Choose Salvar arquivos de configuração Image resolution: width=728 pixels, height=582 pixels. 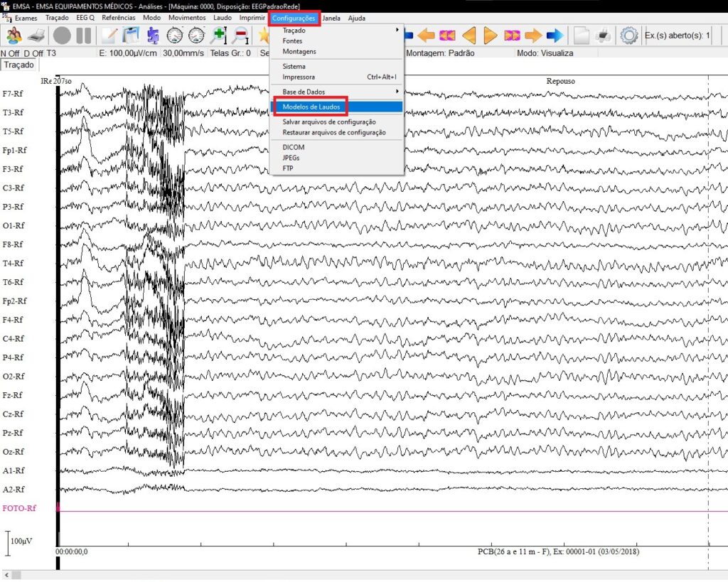[x=328, y=122]
